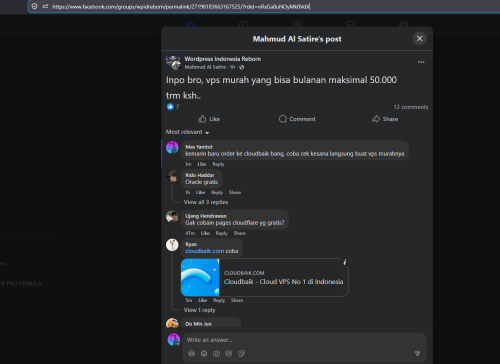Insert an avatar sticker in comment
Image resolution: width=500 pixels, height=364 pixels.
point(191,354)
